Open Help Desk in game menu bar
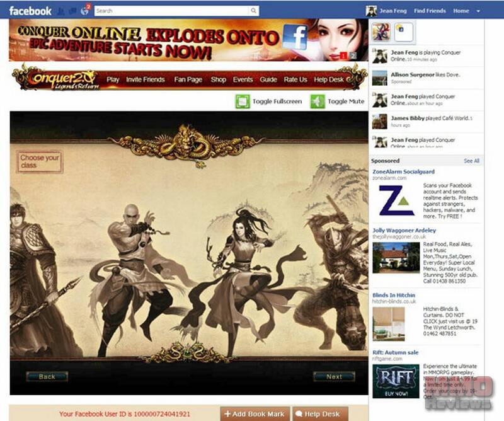This screenshot has width=504, height=421. click(x=329, y=80)
